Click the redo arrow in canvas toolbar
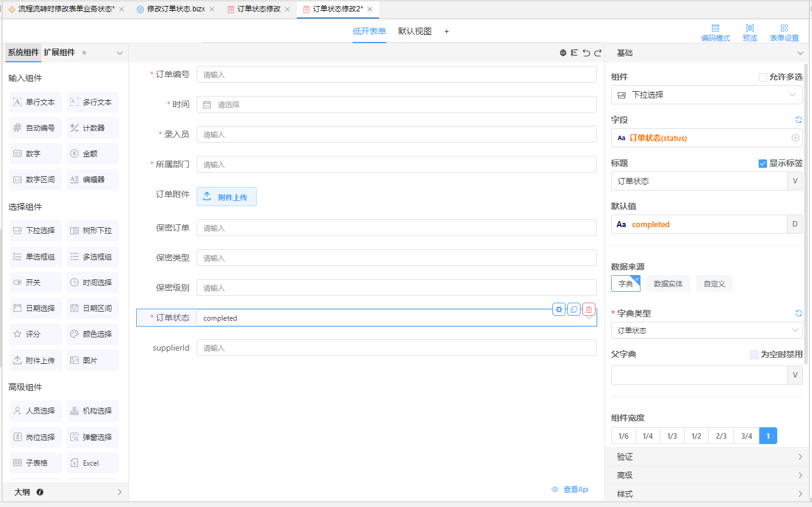This screenshot has height=507, width=812. click(x=598, y=53)
